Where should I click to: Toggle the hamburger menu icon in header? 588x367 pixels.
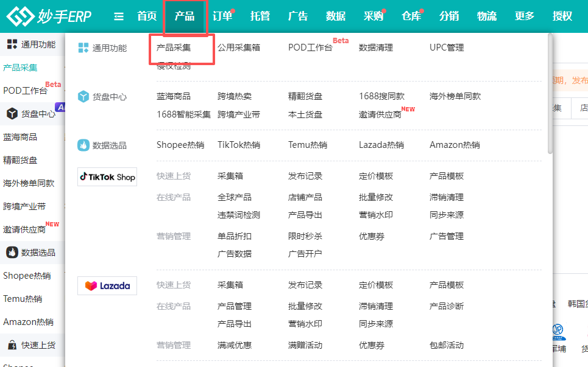pyautogui.click(x=119, y=16)
